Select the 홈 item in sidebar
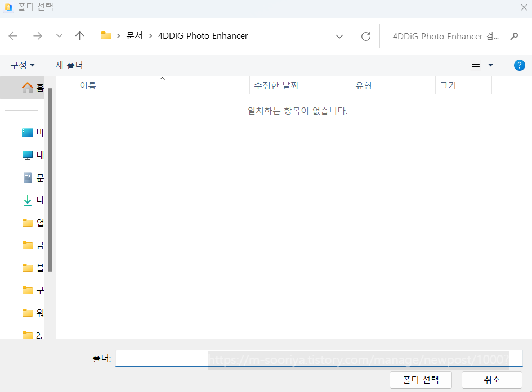This screenshot has width=532, height=392. click(x=22, y=88)
